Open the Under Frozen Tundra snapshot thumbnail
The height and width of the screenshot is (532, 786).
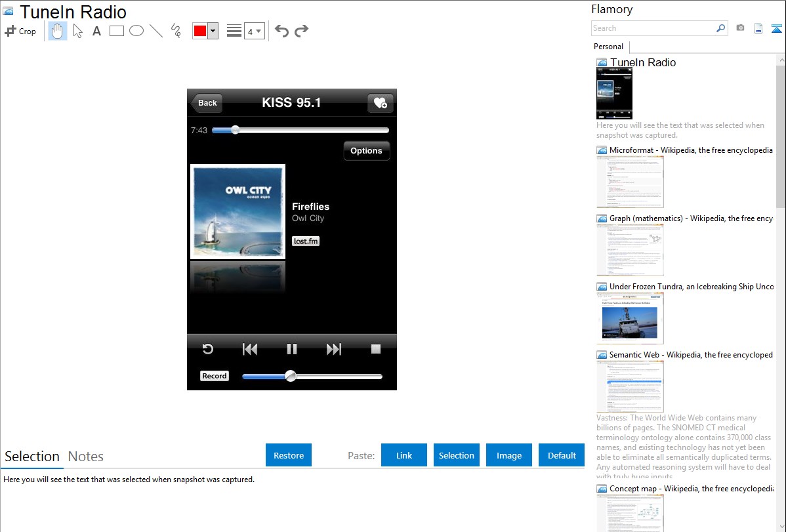[x=630, y=318]
